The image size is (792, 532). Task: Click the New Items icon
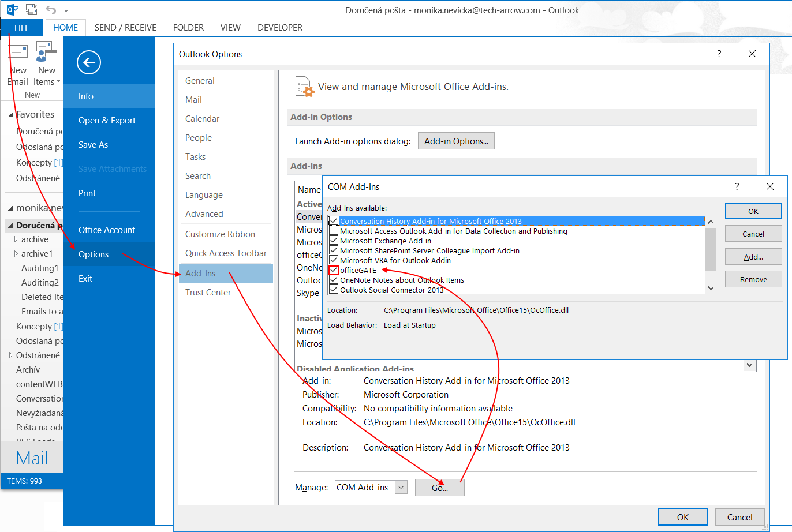coord(47,52)
